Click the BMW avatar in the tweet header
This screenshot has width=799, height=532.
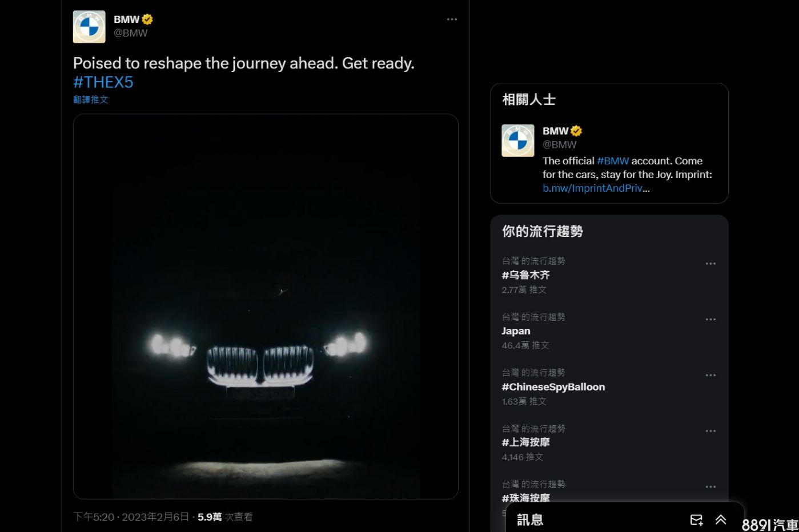tap(89, 27)
